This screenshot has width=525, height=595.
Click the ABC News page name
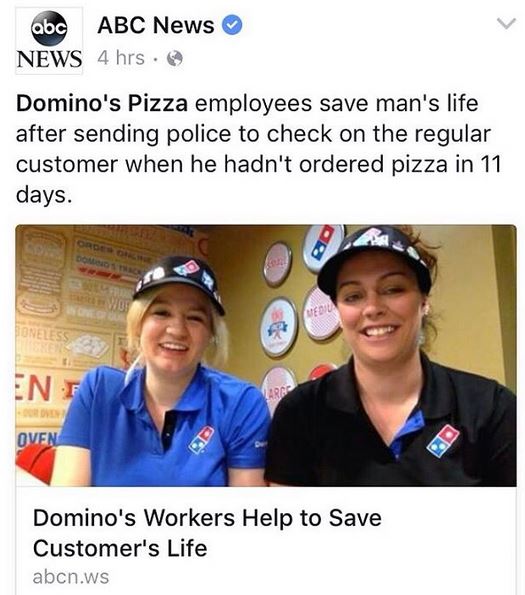pyautogui.click(x=156, y=25)
